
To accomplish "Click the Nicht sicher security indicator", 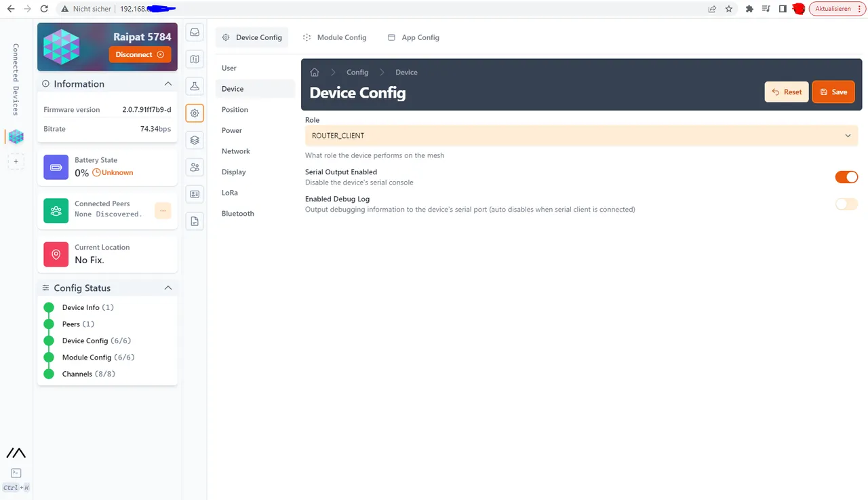I will coord(86,9).
